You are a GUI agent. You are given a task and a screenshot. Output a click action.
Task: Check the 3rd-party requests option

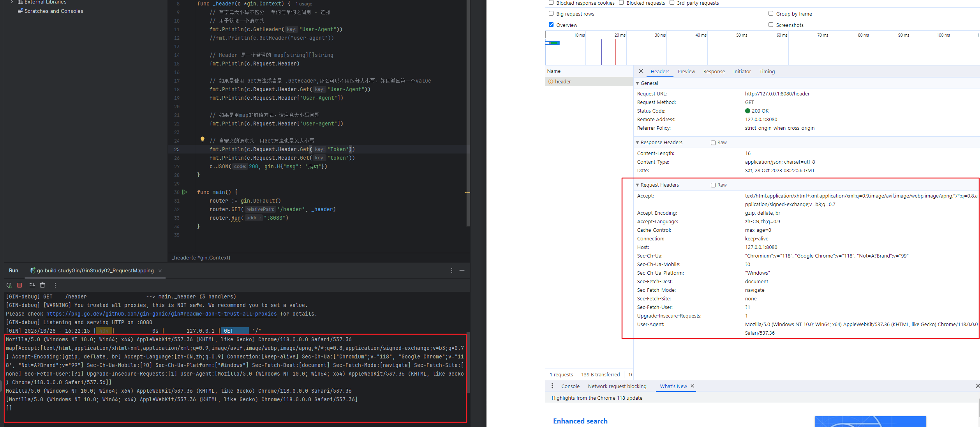pos(672,3)
